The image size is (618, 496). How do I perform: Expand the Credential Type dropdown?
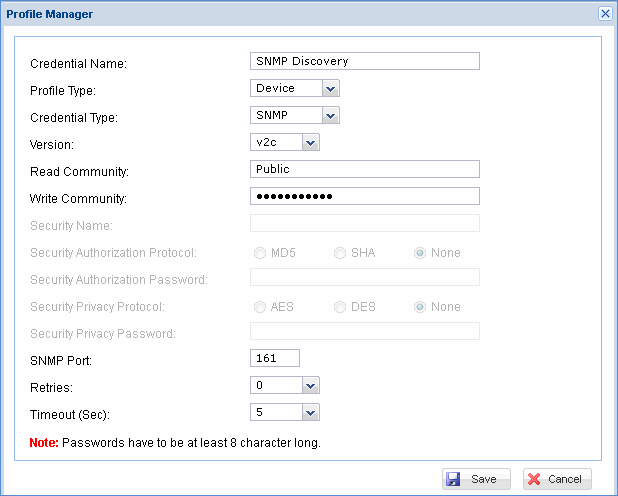[x=331, y=115]
